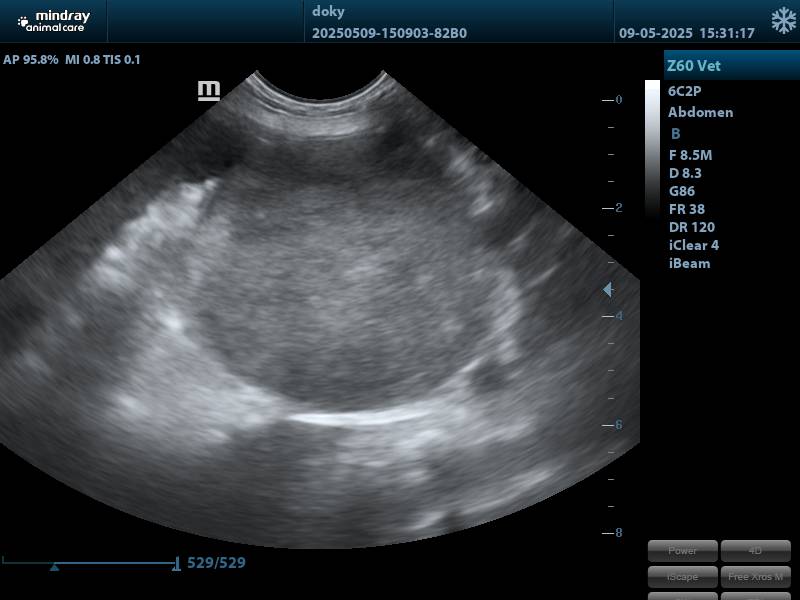Activate the iScape panoramic button

(682, 576)
